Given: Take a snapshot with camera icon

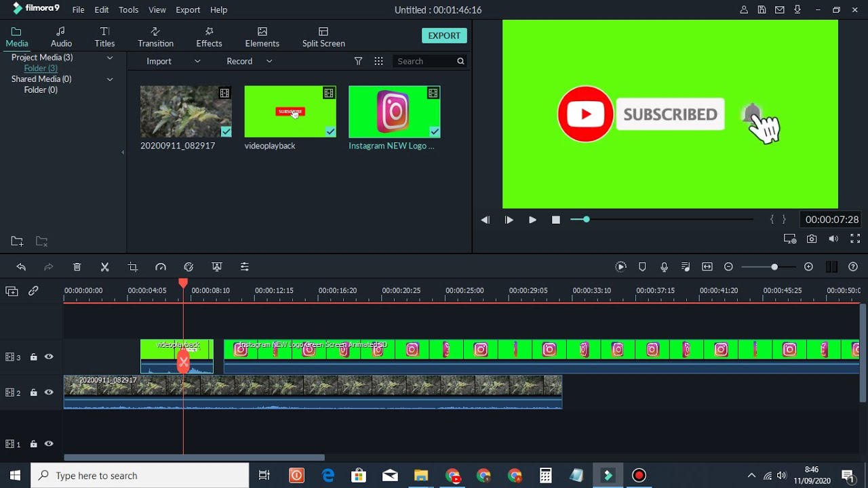Looking at the screenshot, I should pyautogui.click(x=812, y=239).
